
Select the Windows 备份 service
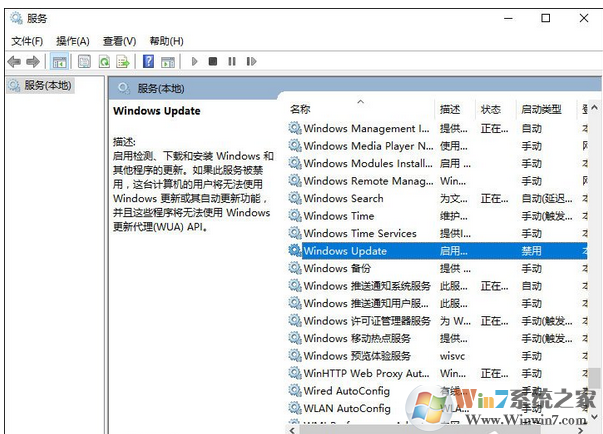tap(438, 268)
